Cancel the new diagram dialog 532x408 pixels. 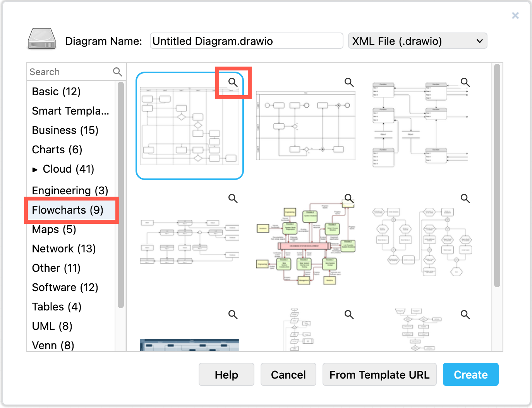(288, 374)
